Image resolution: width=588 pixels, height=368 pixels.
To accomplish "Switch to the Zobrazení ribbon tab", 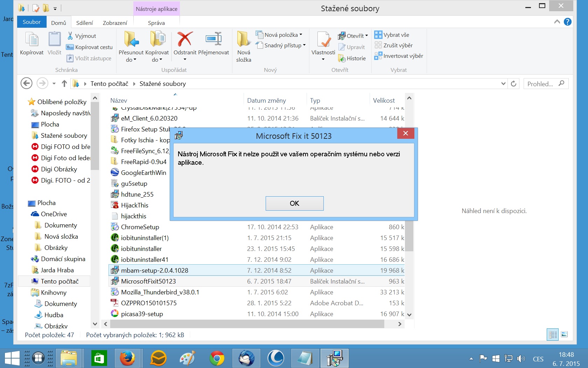I will (115, 23).
